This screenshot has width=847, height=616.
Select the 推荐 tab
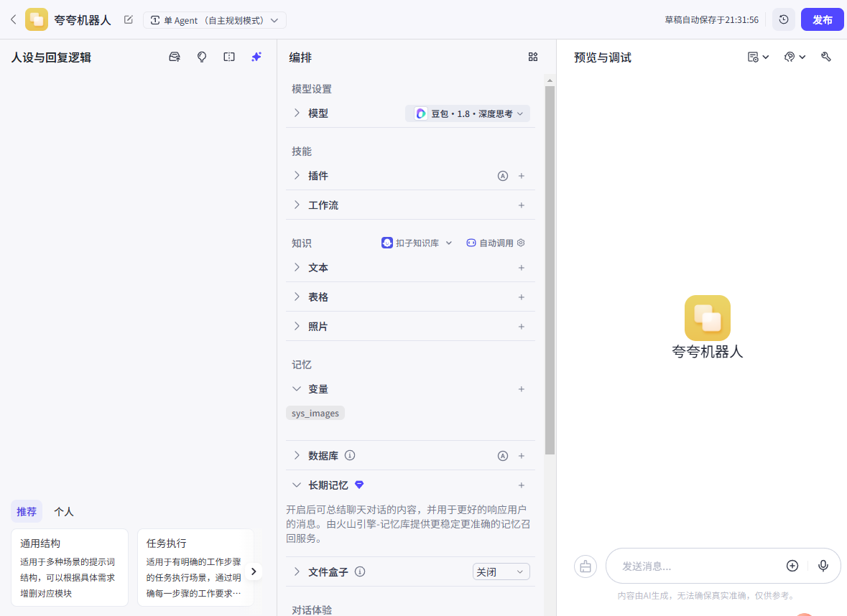click(x=27, y=511)
